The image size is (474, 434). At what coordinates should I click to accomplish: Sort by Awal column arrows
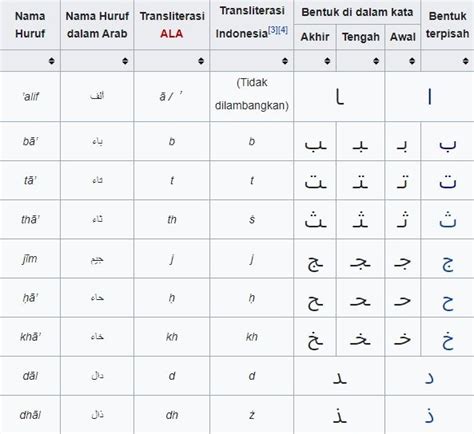[412, 61]
